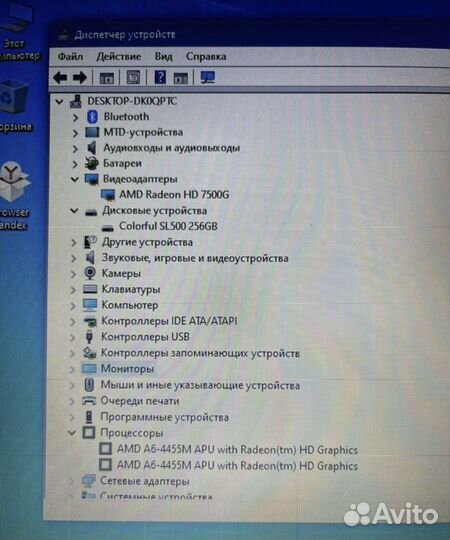Click the blue Help question mark icon

coord(160,77)
